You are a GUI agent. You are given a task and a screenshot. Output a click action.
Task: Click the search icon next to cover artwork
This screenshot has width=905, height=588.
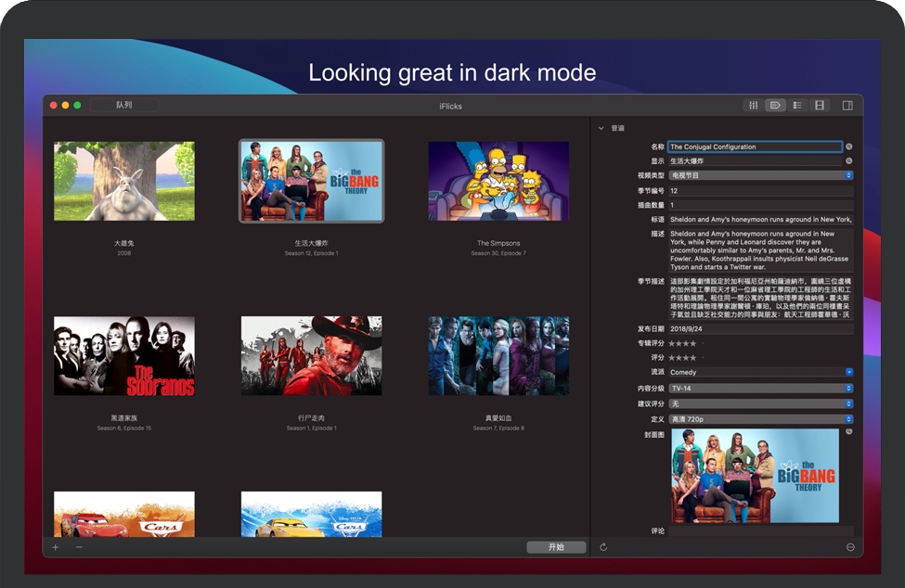click(848, 432)
